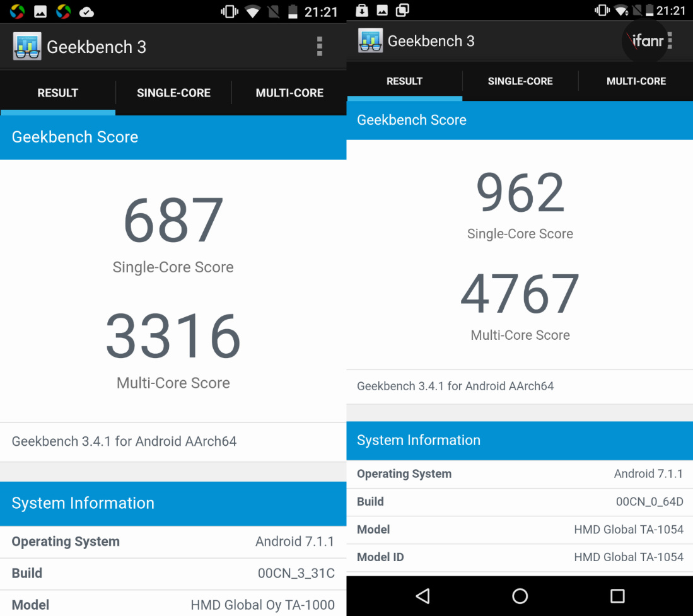Open the three-dot overflow menu on left screen
The height and width of the screenshot is (616, 693).
click(320, 47)
